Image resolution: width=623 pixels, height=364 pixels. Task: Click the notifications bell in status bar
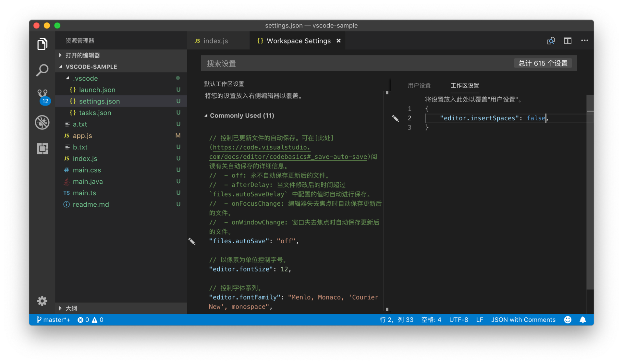(x=583, y=320)
